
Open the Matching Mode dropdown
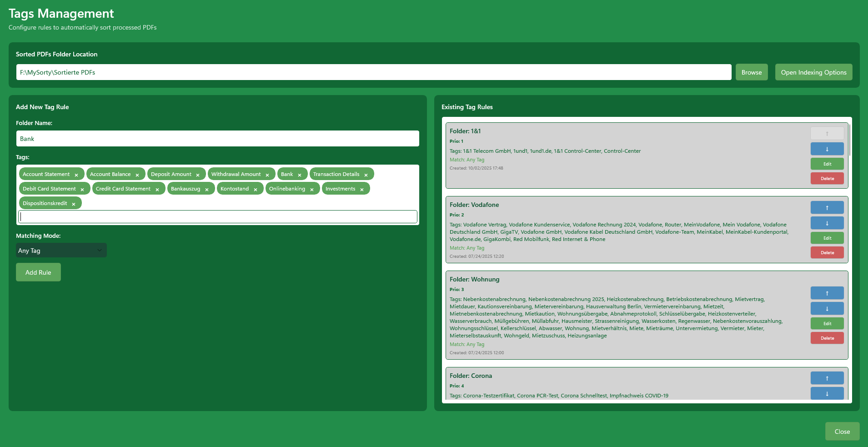click(x=61, y=250)
